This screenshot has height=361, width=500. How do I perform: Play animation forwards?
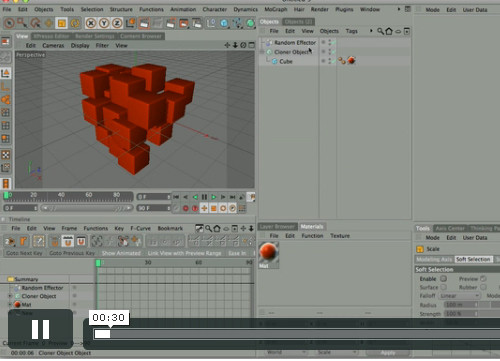[x=214, y=197]
